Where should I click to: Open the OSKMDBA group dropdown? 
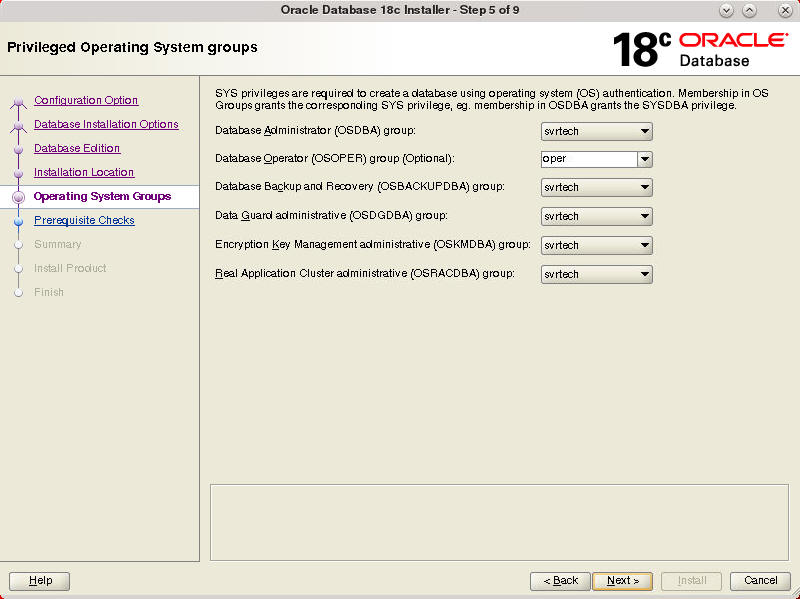click(596, 245)
